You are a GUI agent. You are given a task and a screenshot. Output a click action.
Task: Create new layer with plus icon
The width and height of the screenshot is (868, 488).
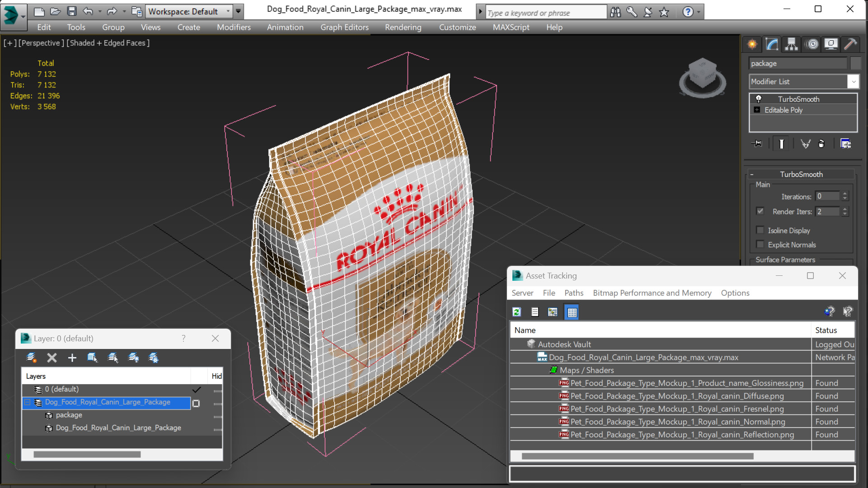tap(72, 358)
